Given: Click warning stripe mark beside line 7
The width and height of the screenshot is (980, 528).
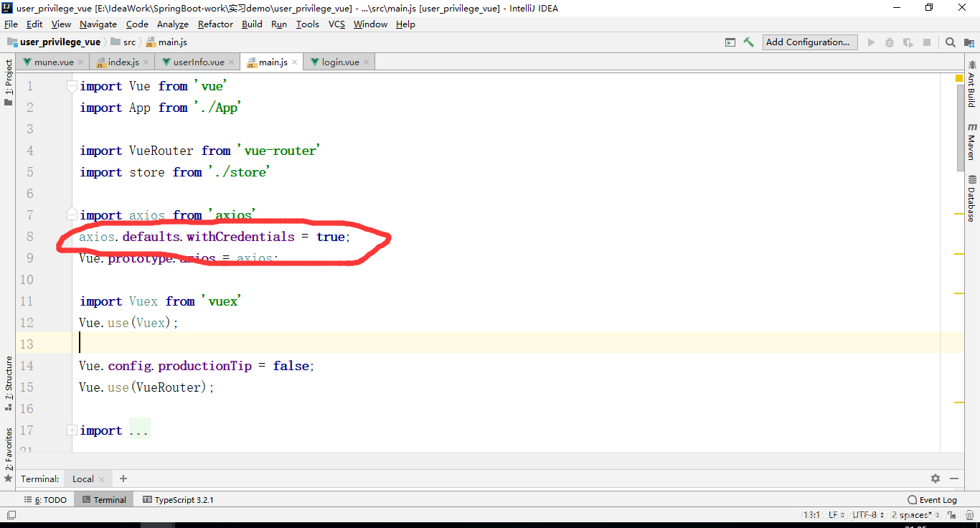Looking at the screenshot, I should [959, 214].
